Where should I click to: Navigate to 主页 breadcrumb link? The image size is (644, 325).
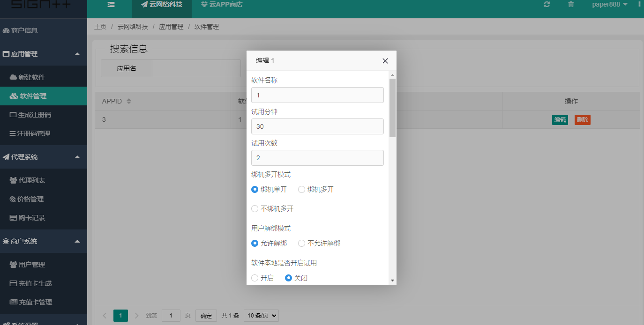pyautogui.click(x=100, y=27)
